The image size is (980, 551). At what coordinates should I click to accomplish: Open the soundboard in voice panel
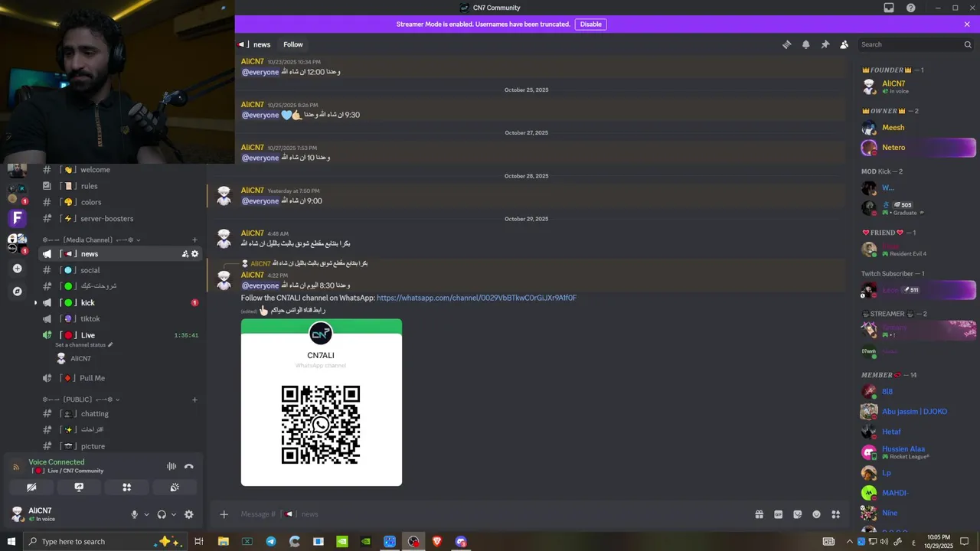[175, 487]
